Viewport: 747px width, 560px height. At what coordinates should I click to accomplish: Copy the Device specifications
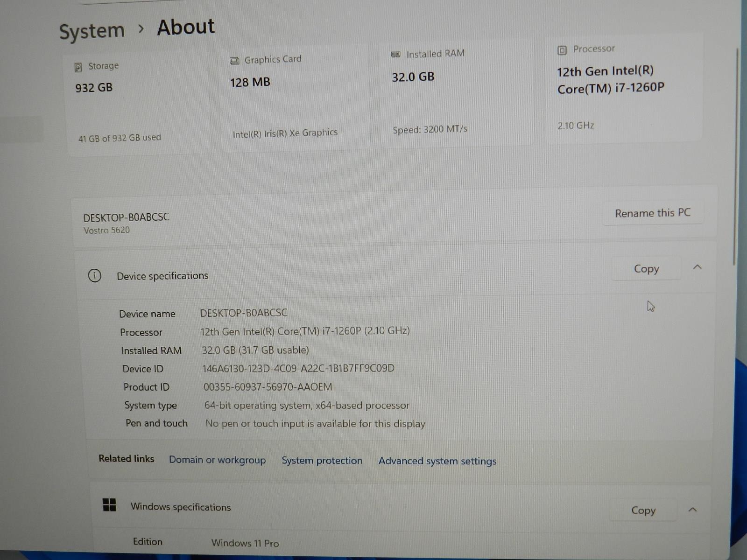646,269
